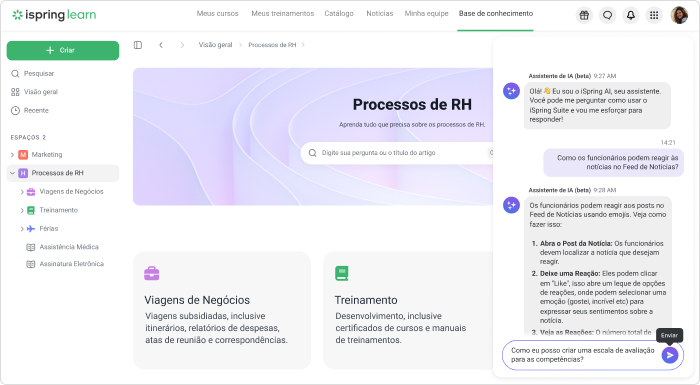The image size is (700, 385).
Task: Click the AI assistant avatar by the second reply
Action: [511, 205]
